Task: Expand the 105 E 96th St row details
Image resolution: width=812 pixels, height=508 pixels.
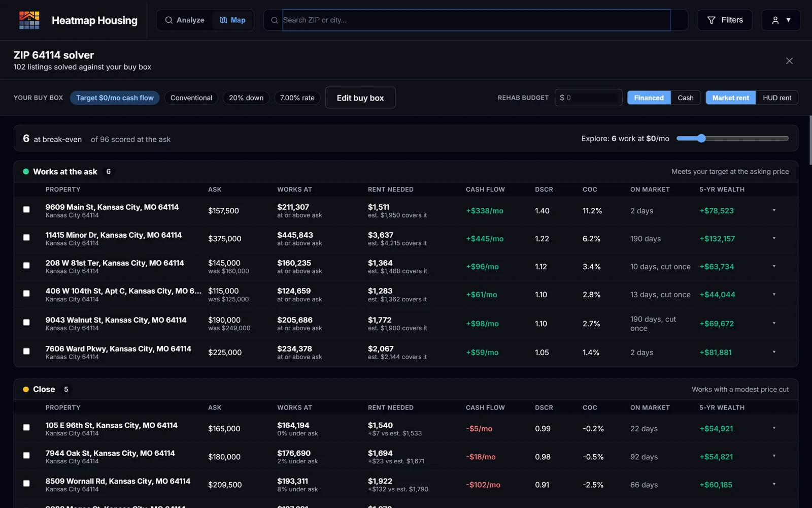Action: [774, 428]
